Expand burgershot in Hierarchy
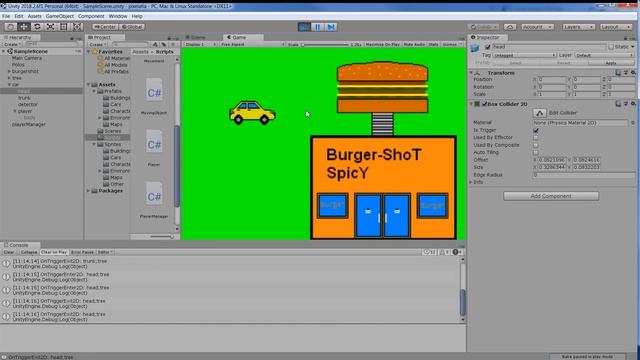640x360 pixels. pos(9,71)
